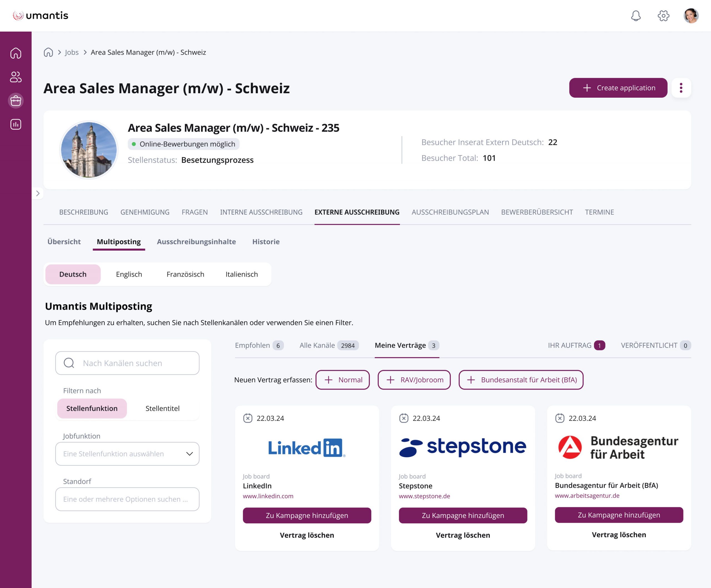Click the three-dot more options button
This screenshot has height=588, width=711.
click(681, 88)
